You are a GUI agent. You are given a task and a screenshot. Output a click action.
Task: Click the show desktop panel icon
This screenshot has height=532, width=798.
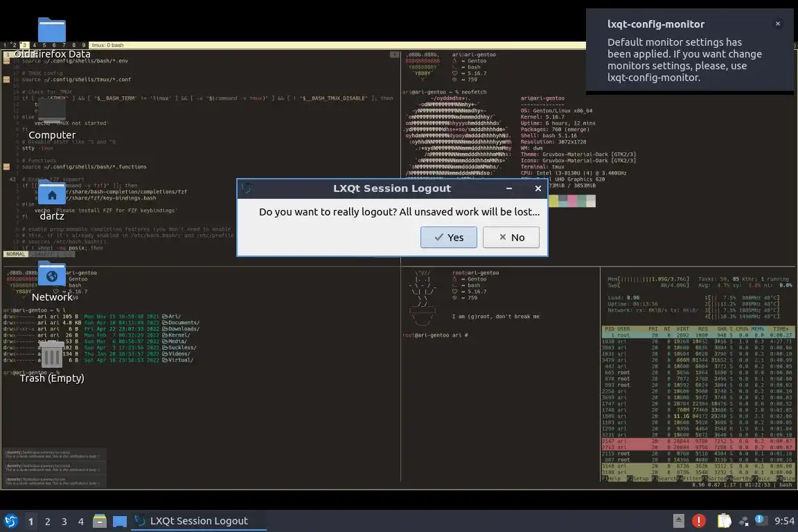point(120,522)
